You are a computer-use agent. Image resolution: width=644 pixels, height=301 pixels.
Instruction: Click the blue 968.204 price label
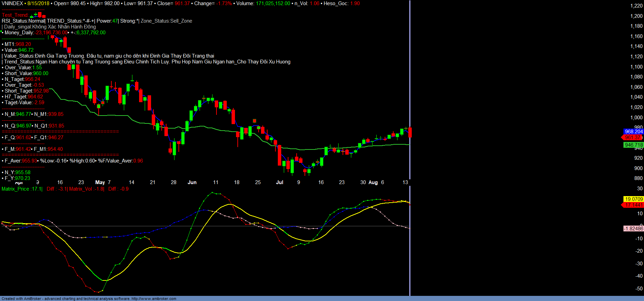(x=633, y=132)
